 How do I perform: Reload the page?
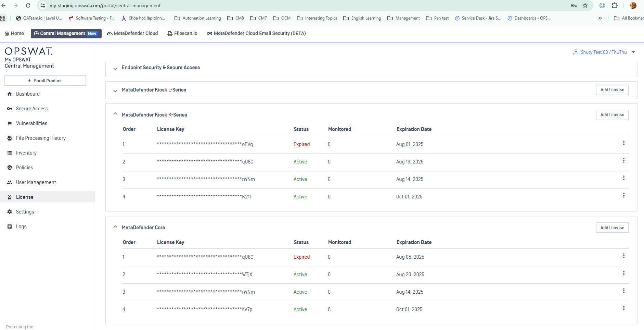point(28,5)
